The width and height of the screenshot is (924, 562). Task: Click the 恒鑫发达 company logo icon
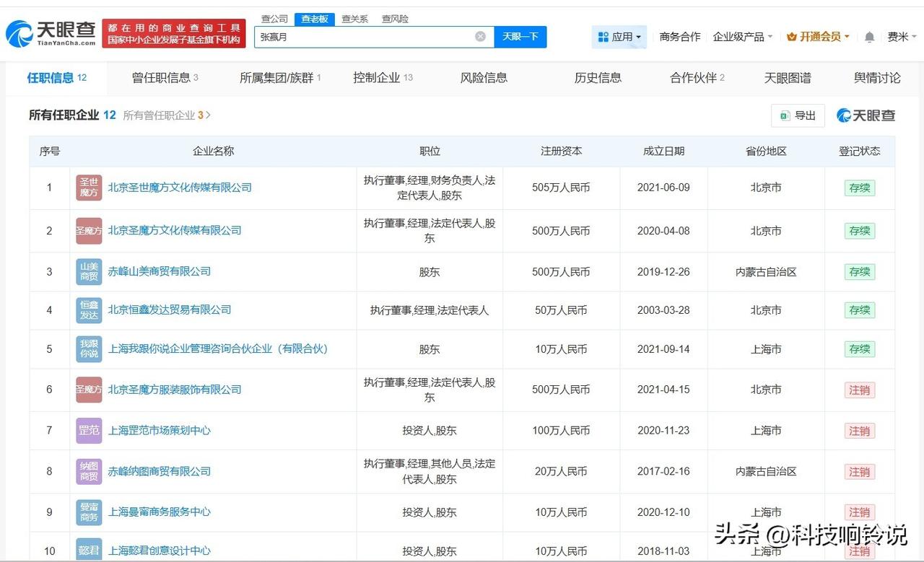[x=89, y=310]
